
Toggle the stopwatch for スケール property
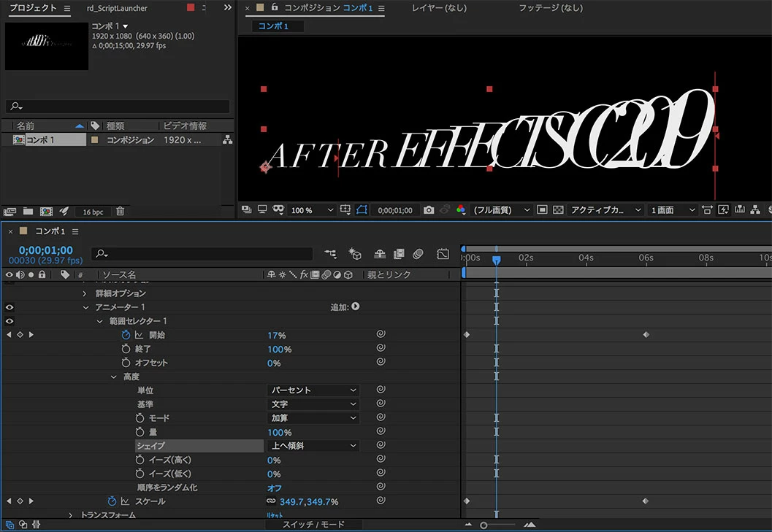(x=112, y=501)
